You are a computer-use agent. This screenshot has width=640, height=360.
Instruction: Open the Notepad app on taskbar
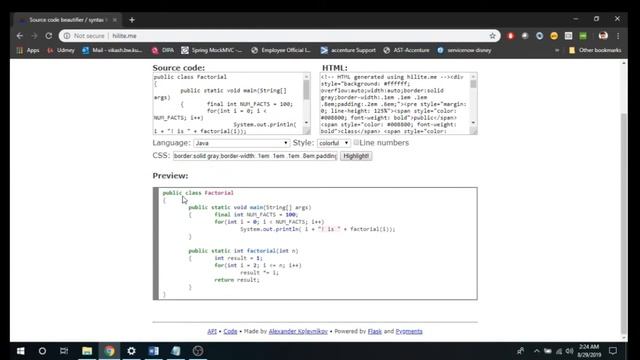coord(176,351)
